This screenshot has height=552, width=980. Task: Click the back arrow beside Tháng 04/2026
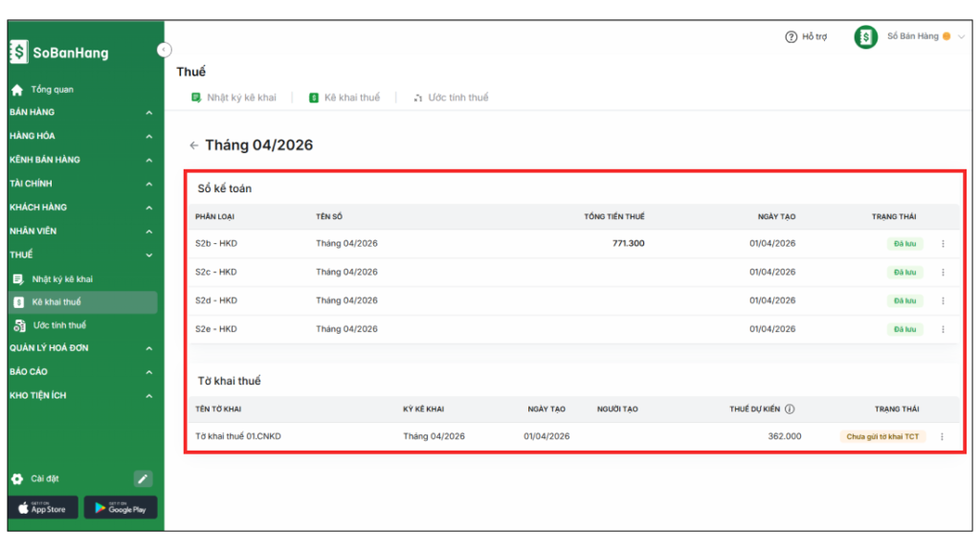(x=193, y=145)
